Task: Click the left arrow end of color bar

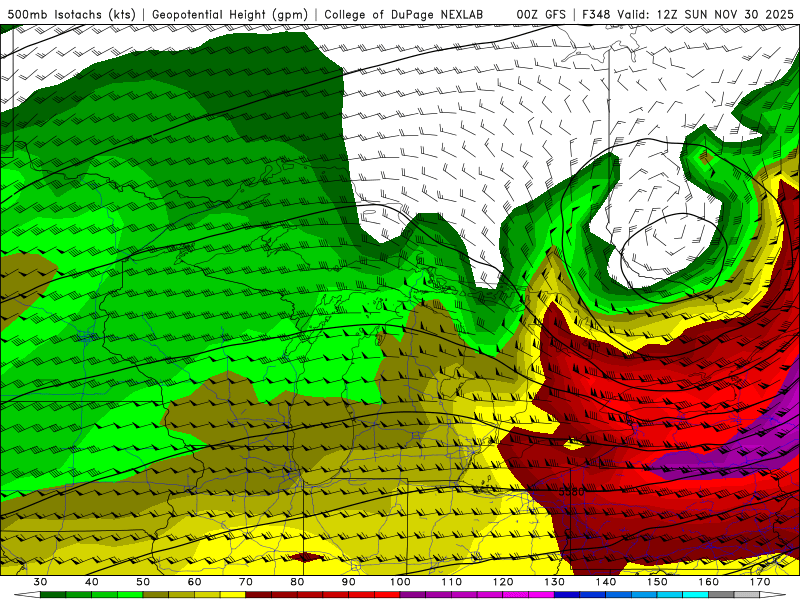Action: pos(27,595)
